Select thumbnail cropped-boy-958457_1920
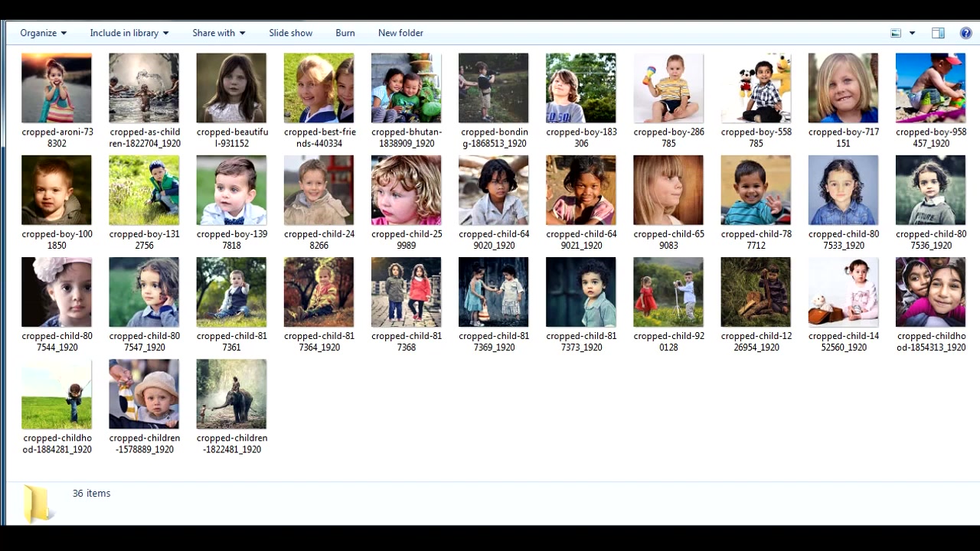The image size is (980, 551). [930, 87]
